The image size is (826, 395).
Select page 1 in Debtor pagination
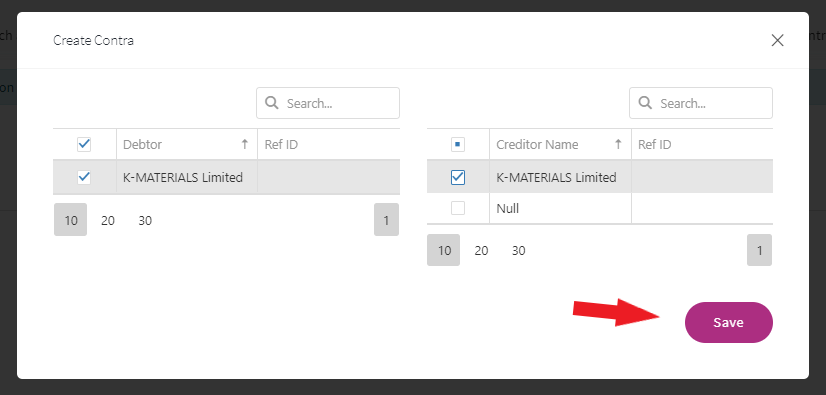coord(386,220)
